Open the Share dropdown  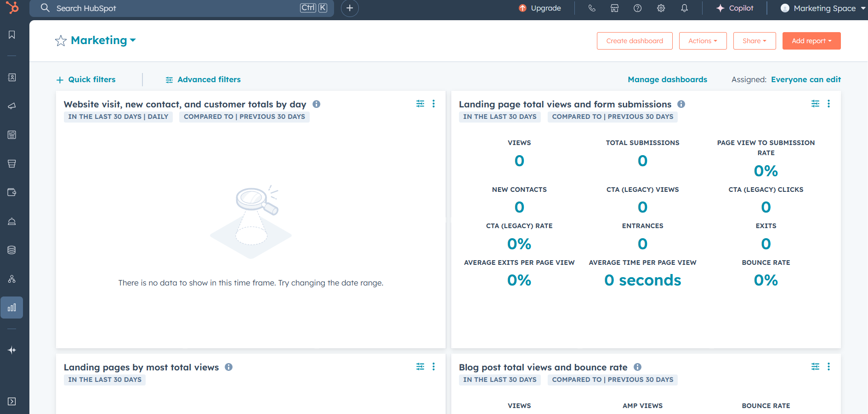755,41
